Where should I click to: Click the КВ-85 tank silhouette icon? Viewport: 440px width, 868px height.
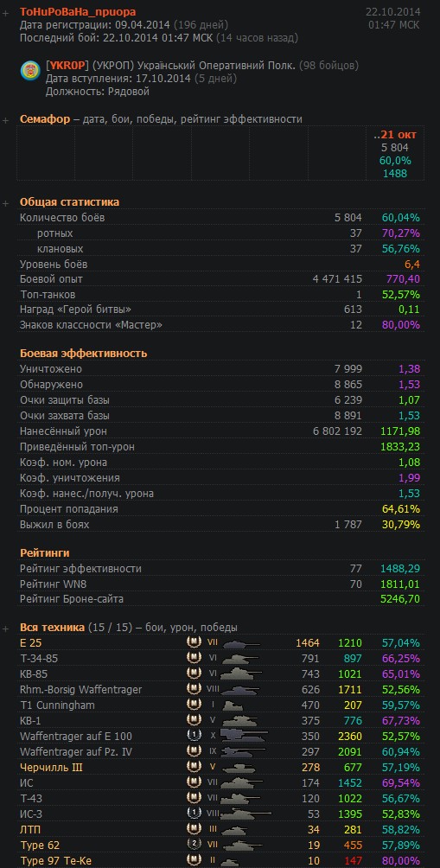[240, 674]
